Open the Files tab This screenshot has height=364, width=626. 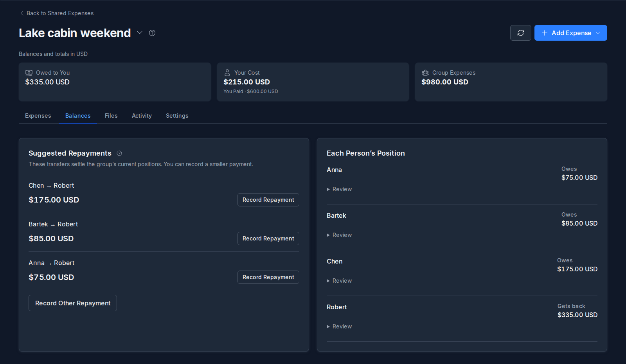[x=111, y=116]
